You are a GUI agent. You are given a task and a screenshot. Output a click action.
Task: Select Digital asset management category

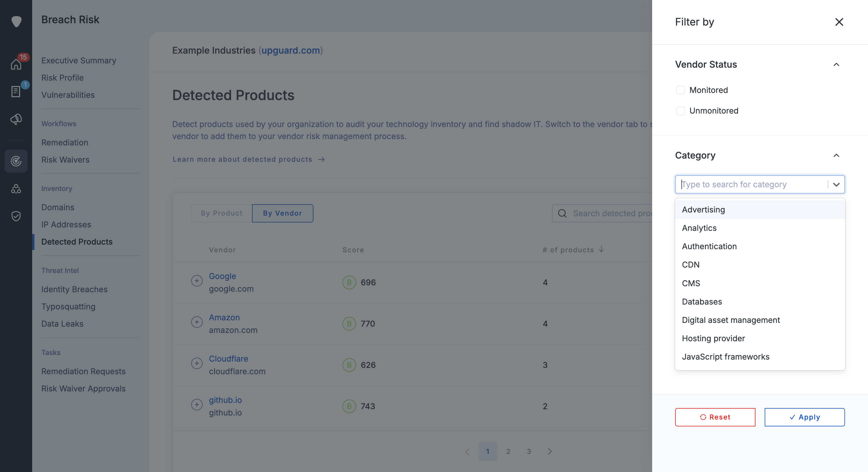pos(760,320)
